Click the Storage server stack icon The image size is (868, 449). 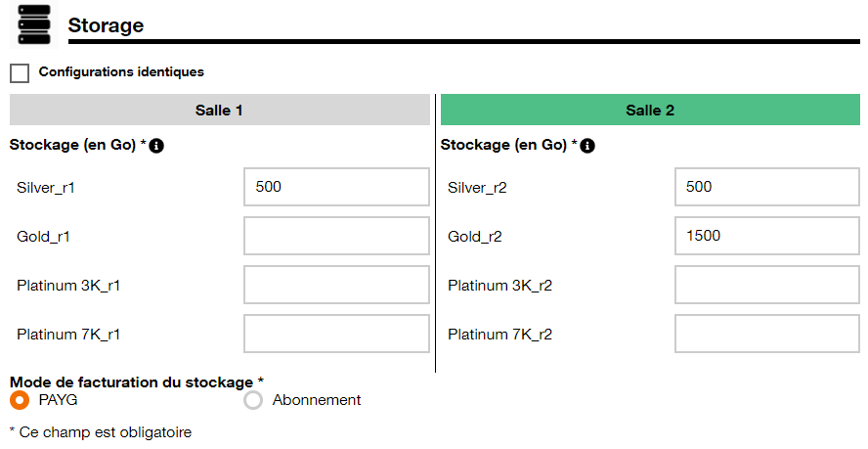point(34,25)
